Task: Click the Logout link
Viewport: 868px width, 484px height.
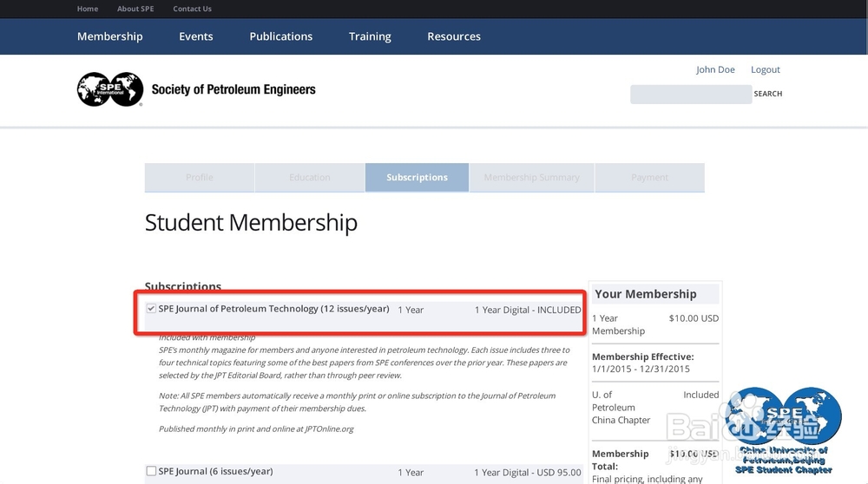Action: coord(766,69)
